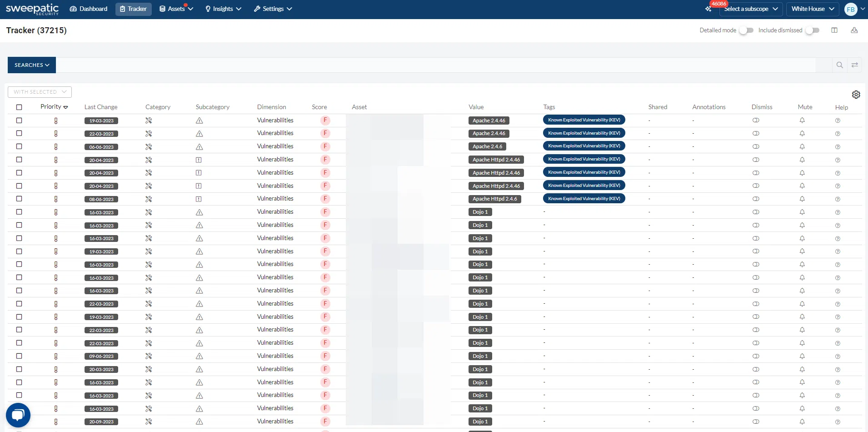868x432 pixels.
Task: Open the Insights menu
Action: [223, 9]
